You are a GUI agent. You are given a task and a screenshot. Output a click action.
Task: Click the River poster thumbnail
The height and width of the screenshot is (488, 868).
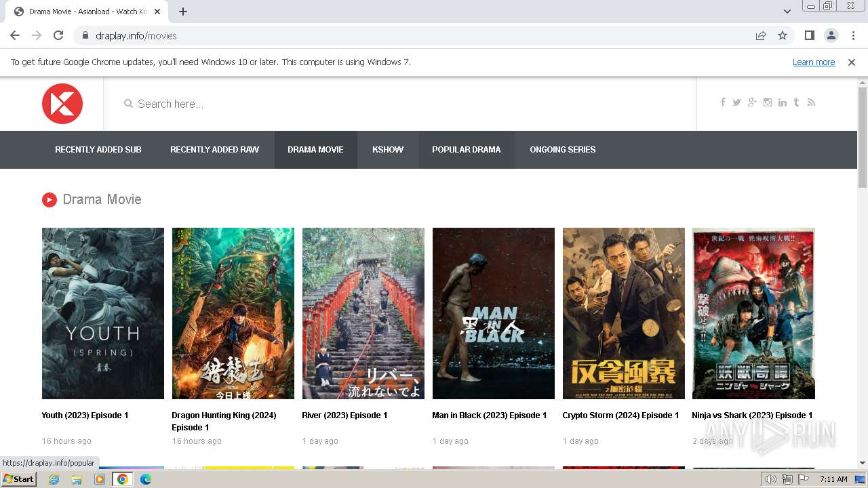[x=363, y=313]
